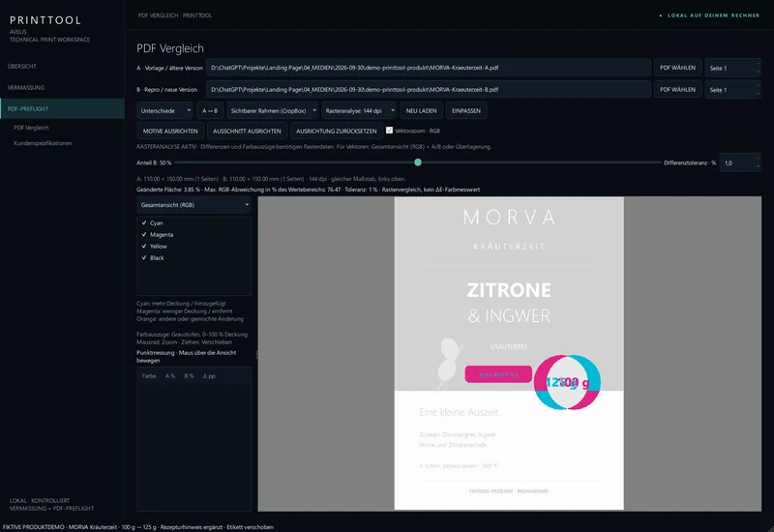Click the 'PDF VERGLEICH · PRINTTOOL' breadcrumb text
774x532 pixels.
click(x=175, y=15)
